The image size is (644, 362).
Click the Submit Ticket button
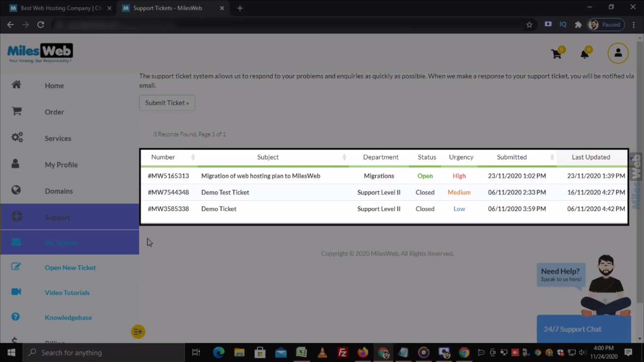[167, 103]
